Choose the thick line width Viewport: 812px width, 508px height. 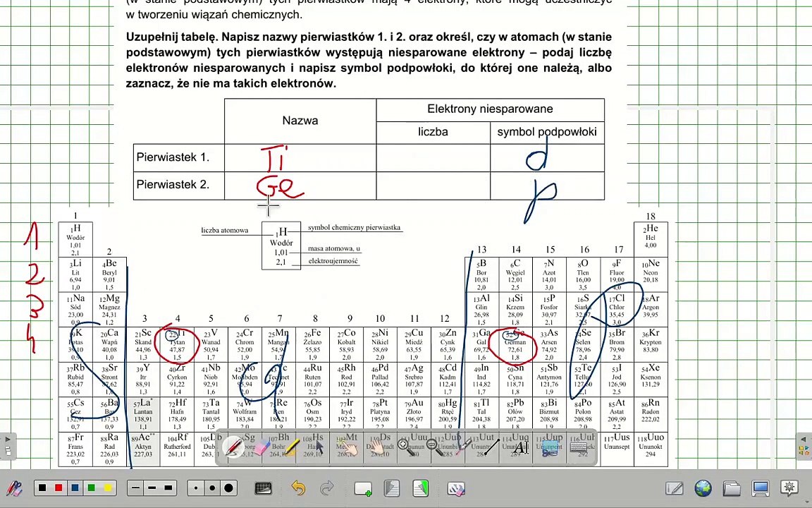(168, 488)
